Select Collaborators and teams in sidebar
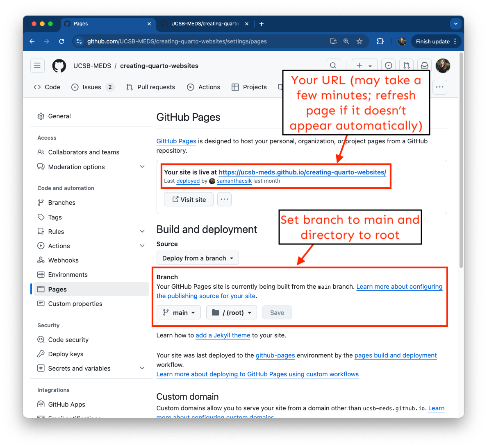The image size is (487, 448). click(84, 152)
